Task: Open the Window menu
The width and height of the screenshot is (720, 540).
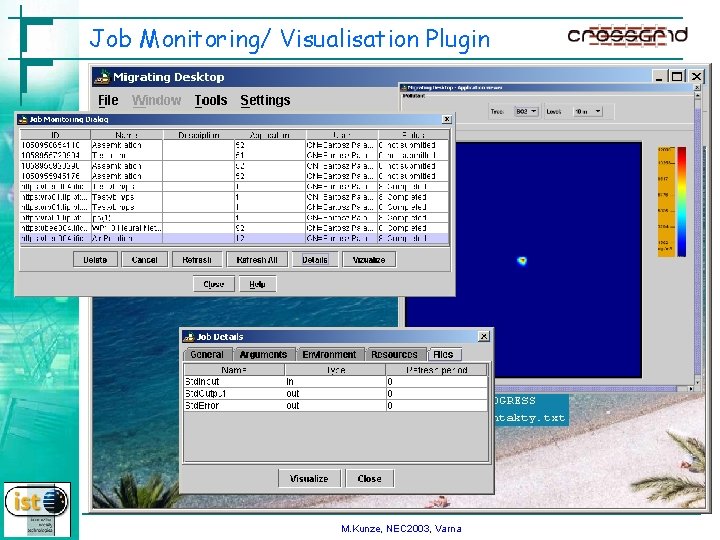Action: (x=156, y=100)
